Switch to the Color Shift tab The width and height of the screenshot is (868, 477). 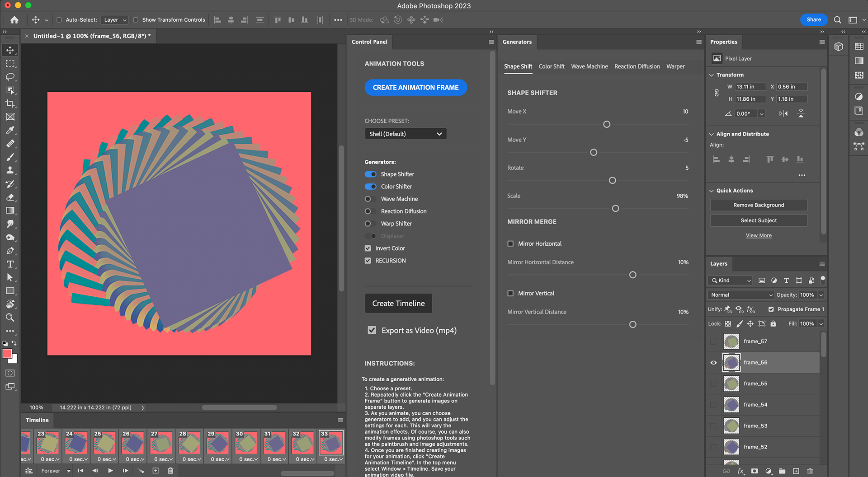[x=552, y=66]
